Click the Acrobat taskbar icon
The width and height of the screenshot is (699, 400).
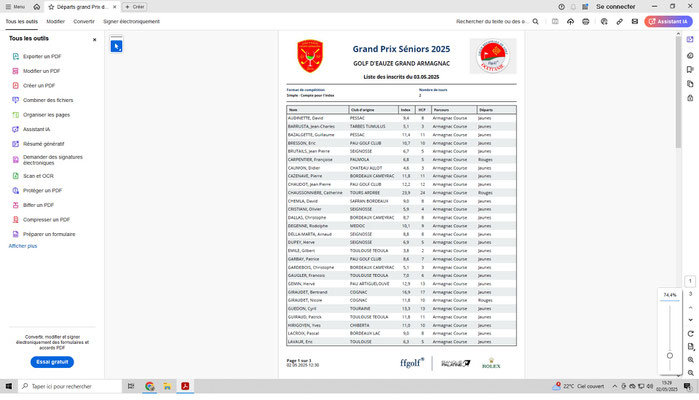[185, 386]
